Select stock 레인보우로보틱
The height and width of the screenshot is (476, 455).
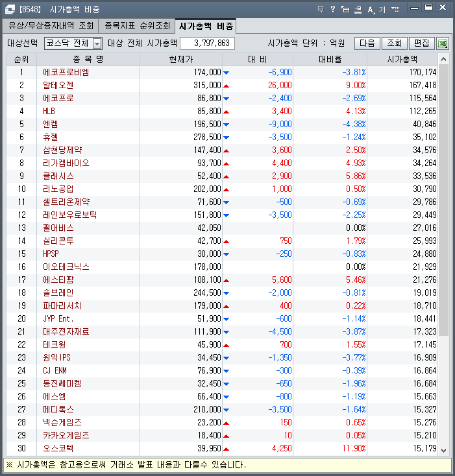[x=70, y=215]
